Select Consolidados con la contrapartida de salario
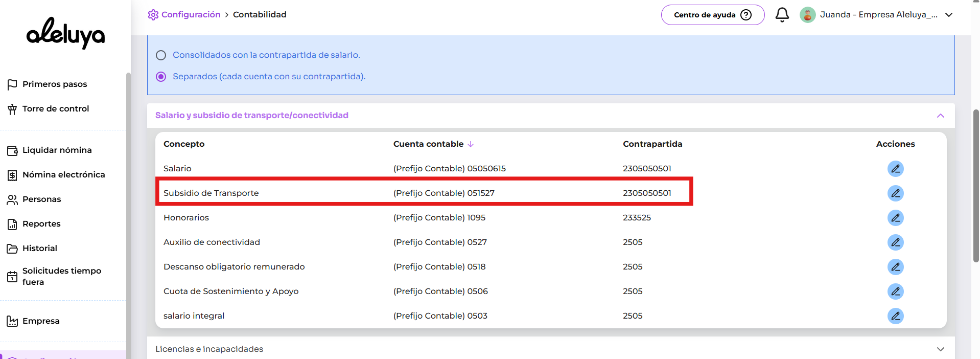 point(161,55)
